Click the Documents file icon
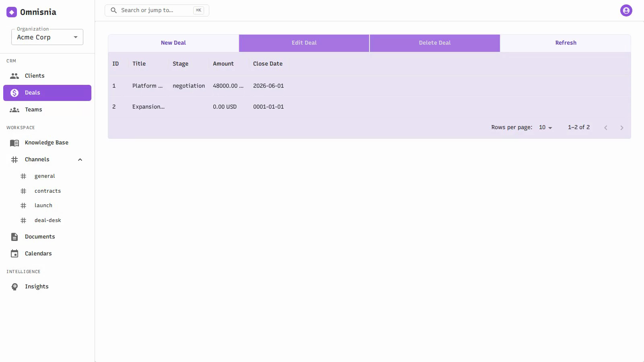The height and width of the screenshot is (362, 644). [x=14, y=237]
